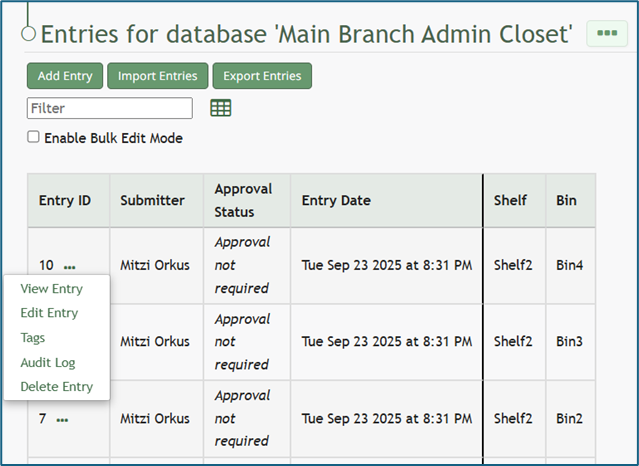This screenshot has width=639, height=466.
Task: Click the Import Entries button
Action: click(x=158, y=76)
